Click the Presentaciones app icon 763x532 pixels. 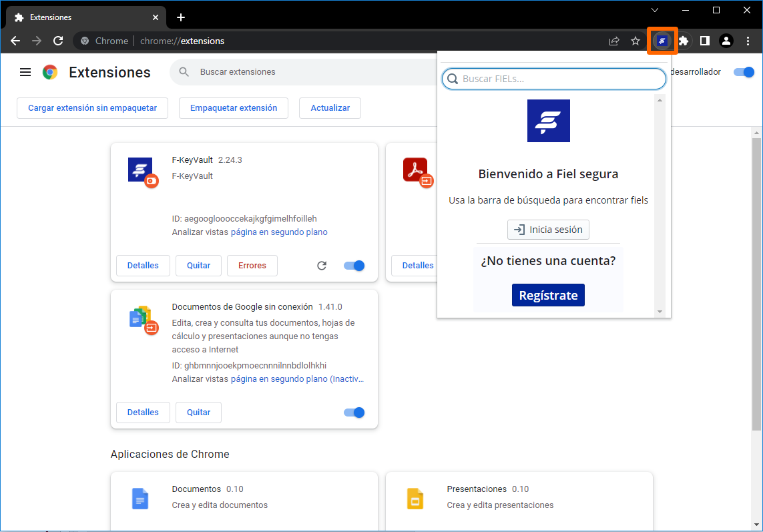click(x=415, y=499)
